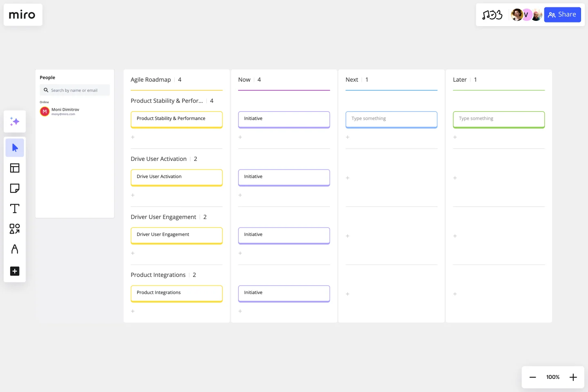The image size is (588, 392).
Task: Add card in Later column Drive User Activation row
Action: coord(455,178)
